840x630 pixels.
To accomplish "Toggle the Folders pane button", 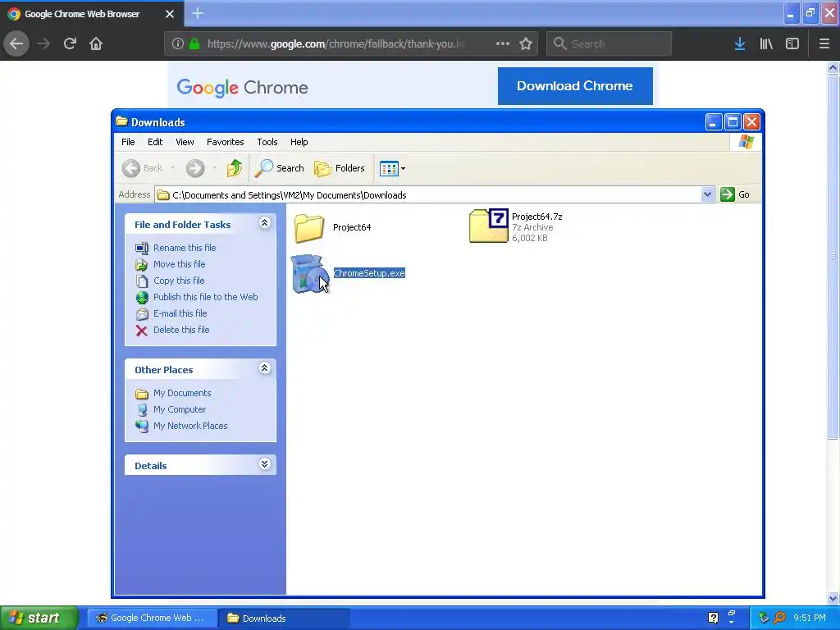I will [339, 168].
